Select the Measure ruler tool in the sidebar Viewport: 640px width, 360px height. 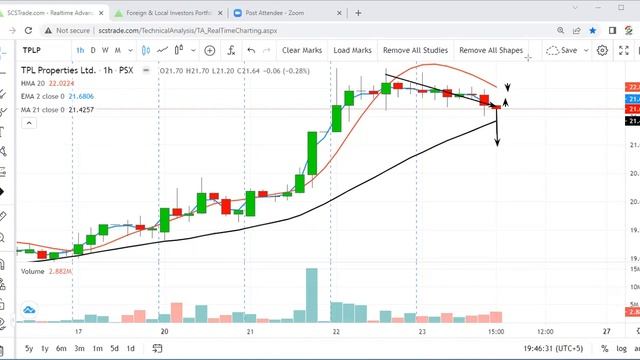coord(3,216)
